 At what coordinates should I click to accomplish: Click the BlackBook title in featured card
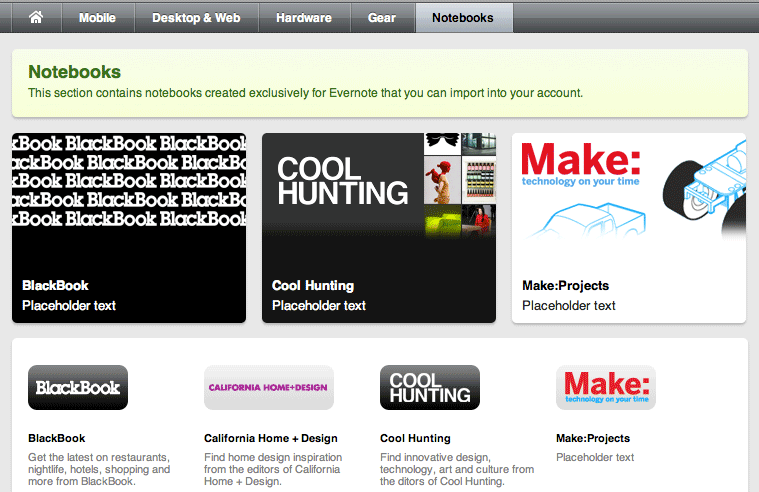coord(55,285)
